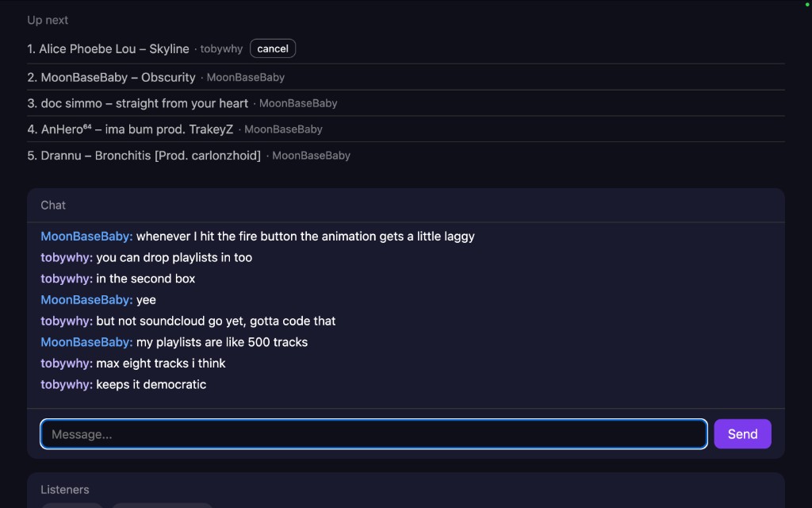
Task: Click tobywhy name beside the Skyline track
Action: click(x=221, y=49)
